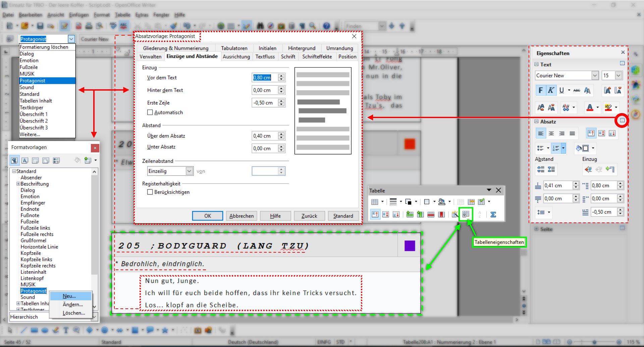644x347 pixels.
Task: Toggle left align button in Absatz sidebar
Action: 540,134
